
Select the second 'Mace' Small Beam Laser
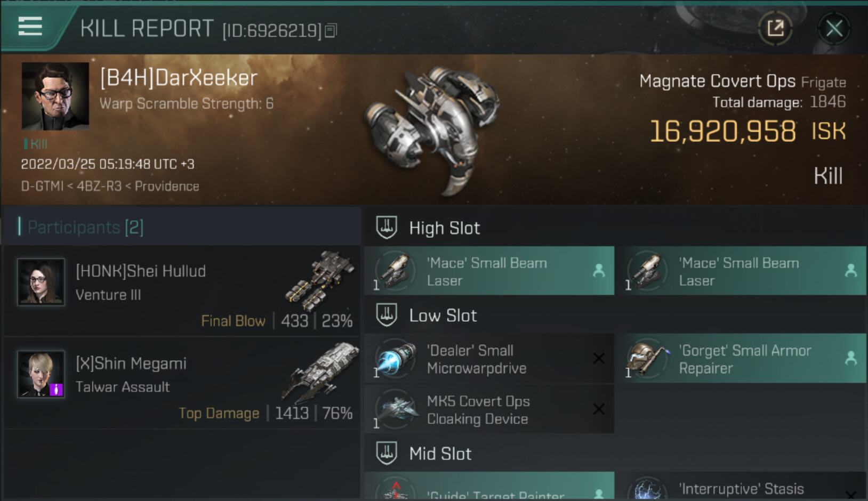click(x=741, y=271)
